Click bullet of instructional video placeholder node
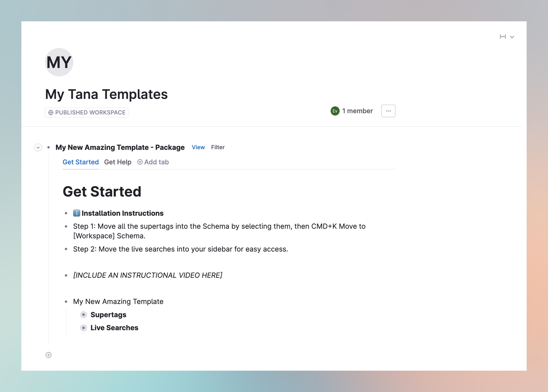The width and height of the screenshot is (548, 392). coord(66,275)
